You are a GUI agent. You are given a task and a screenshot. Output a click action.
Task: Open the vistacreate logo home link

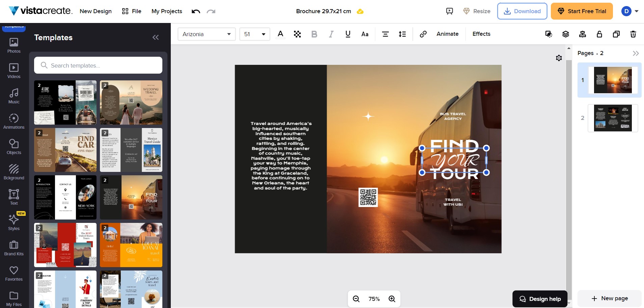coord(41,11)
